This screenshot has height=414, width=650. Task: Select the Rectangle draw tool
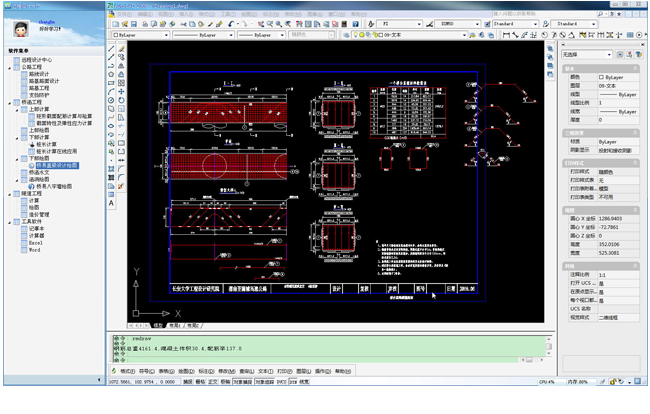pos(109,84)
